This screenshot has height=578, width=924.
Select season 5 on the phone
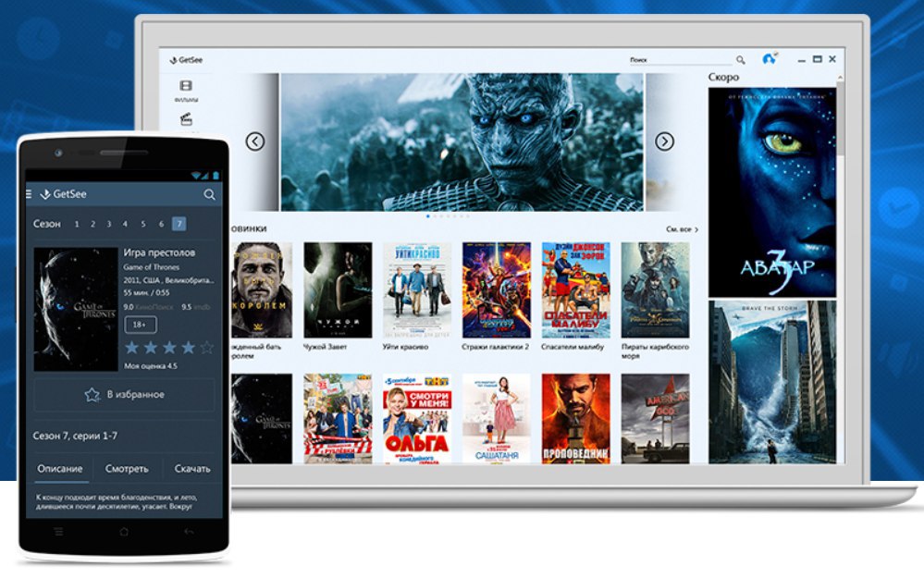(143, 224)
